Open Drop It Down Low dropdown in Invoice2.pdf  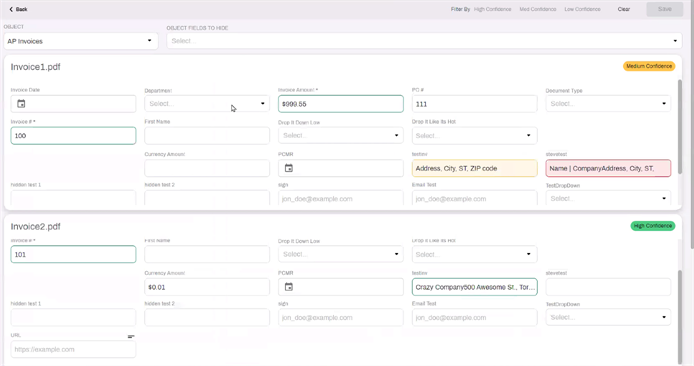(340, 254)
